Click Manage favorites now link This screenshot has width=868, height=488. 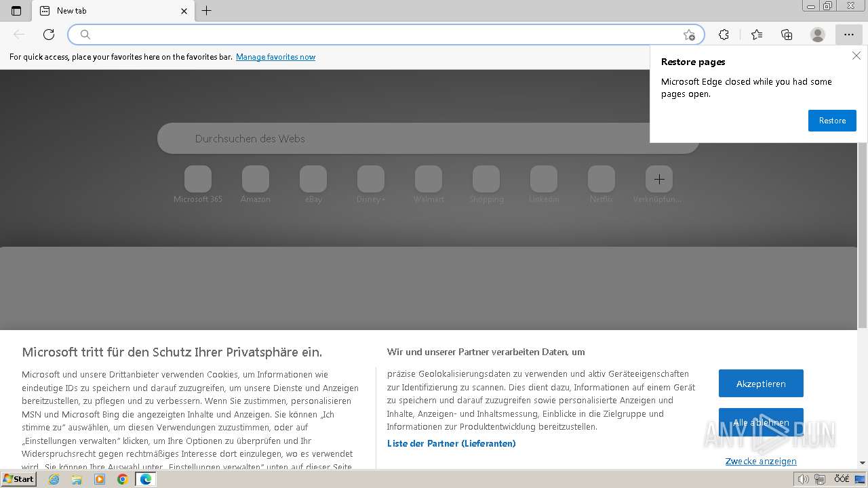coord(275,57)
